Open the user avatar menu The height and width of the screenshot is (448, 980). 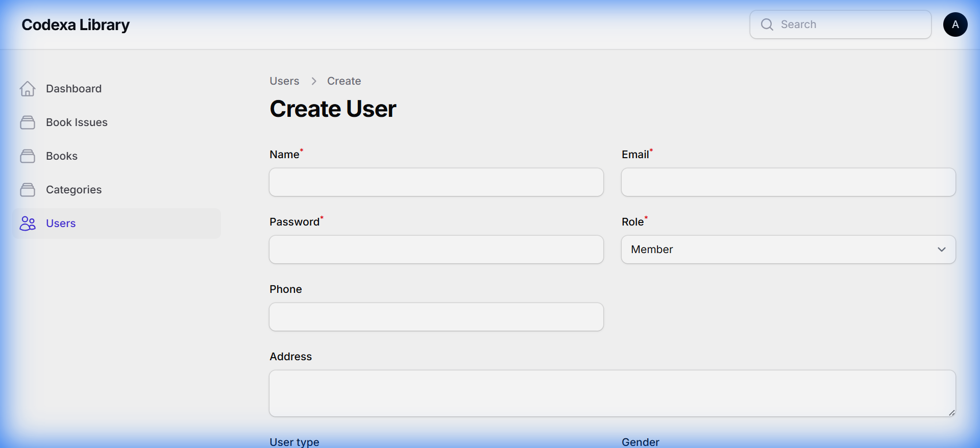tap(955, 24)
